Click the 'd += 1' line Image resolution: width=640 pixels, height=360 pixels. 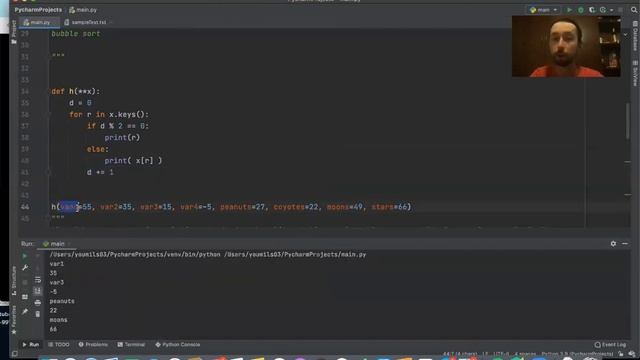coord(100,172)
